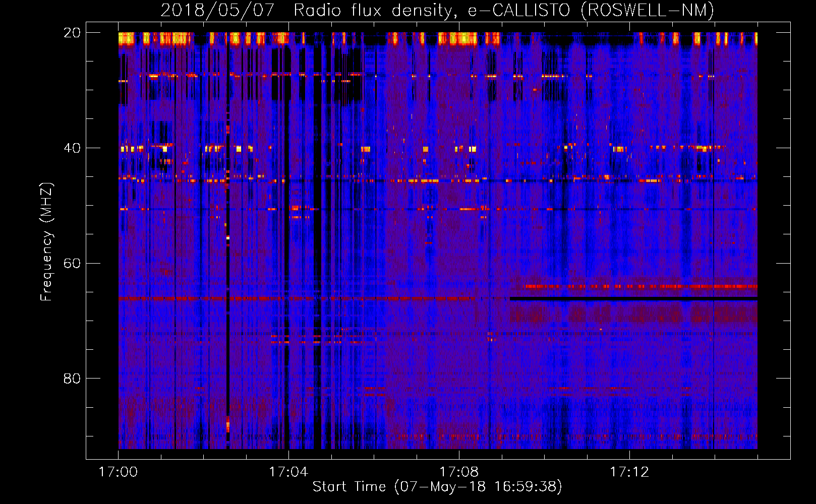Click the 17:04 time tick label

(x=288, y=472)
